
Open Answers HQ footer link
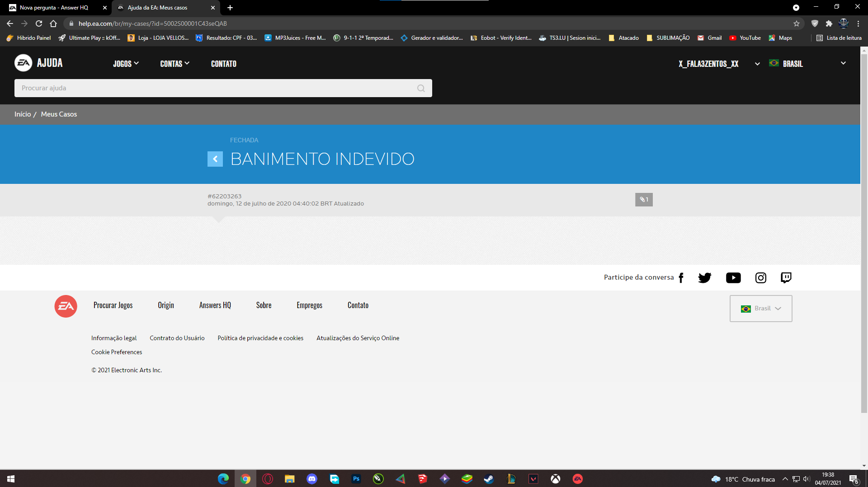215,305
